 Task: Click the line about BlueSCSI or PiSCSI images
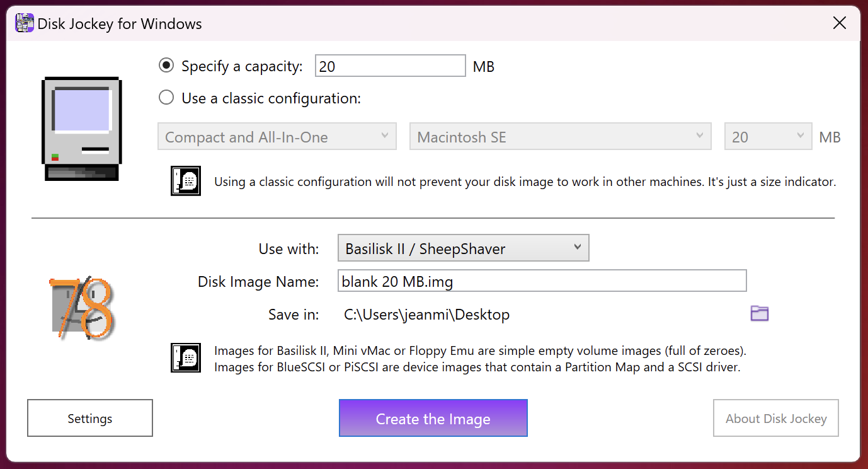pos(477,367)
